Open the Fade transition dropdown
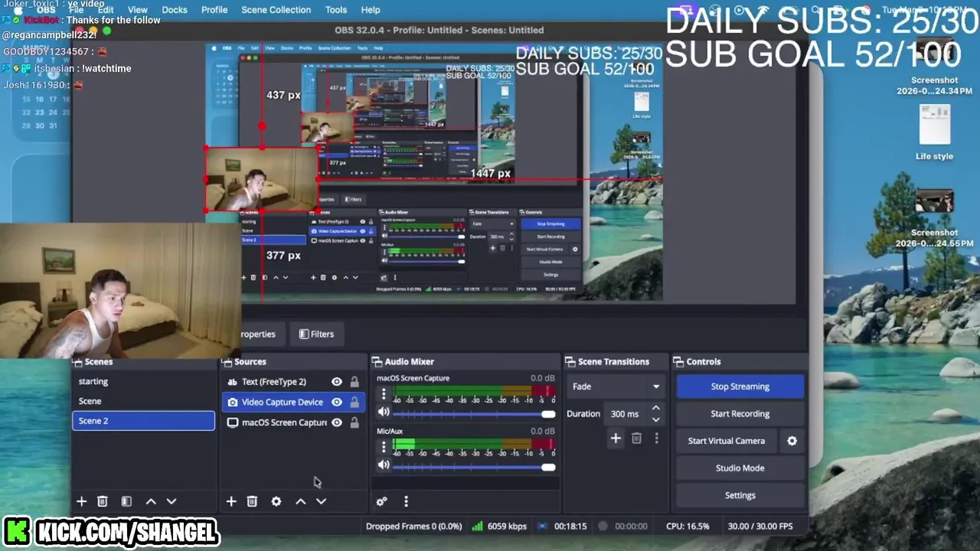 (x=616, y=386)
